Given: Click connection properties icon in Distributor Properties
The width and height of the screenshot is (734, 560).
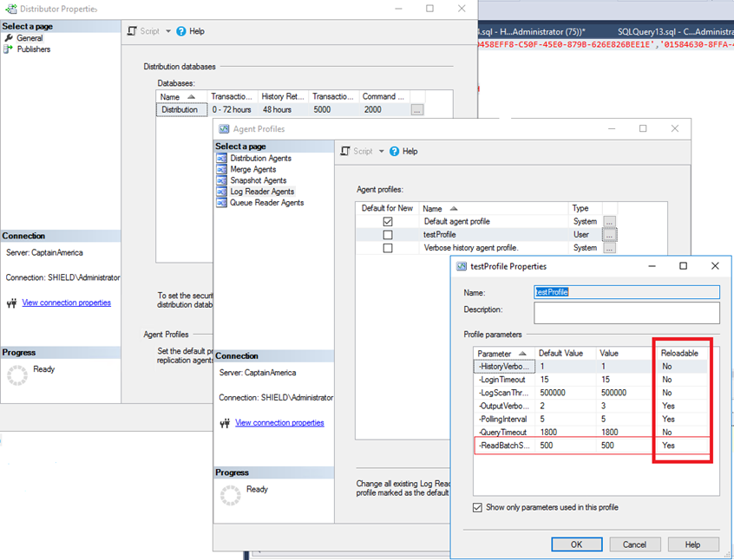Looking at the screenshot, I should point(11,303).
